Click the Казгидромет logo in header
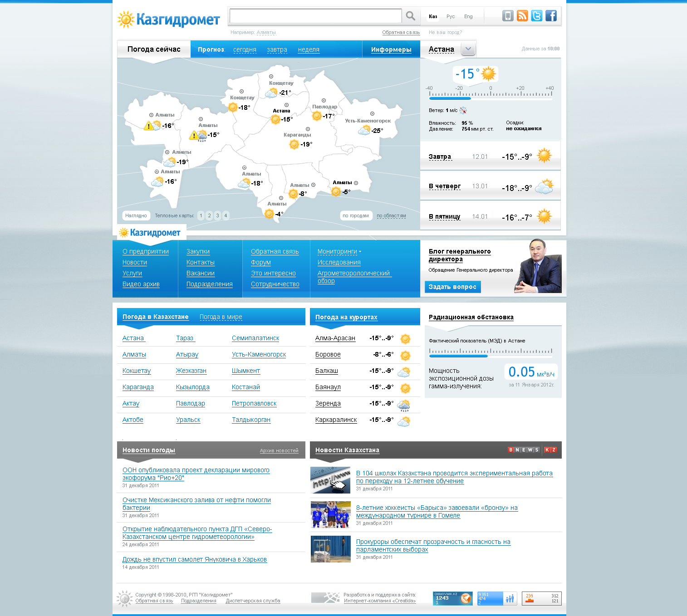Image resolution: width=687 pixels, height=616 pixels. pos(168,20)
